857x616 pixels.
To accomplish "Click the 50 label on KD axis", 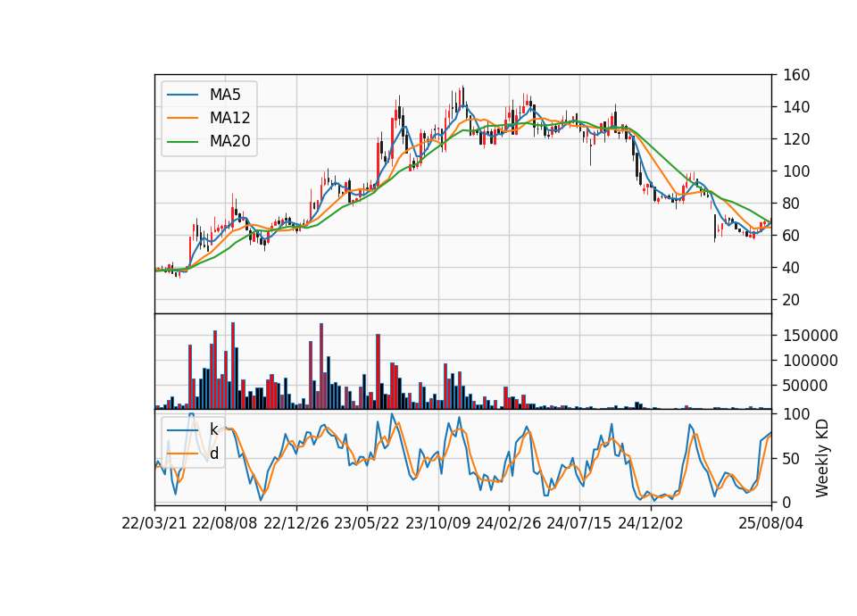I will tap(792, 459).
